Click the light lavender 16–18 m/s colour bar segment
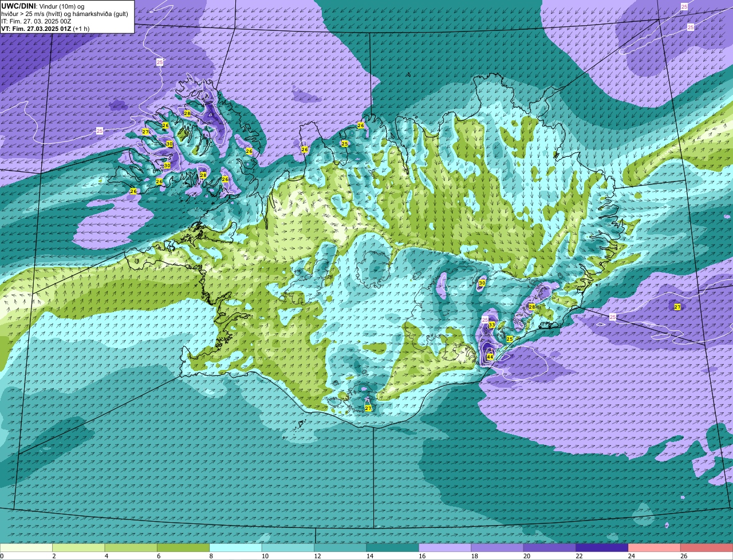The height and width of the screenshot is (560, 733). pyautogui.click(x=445, y=547)
